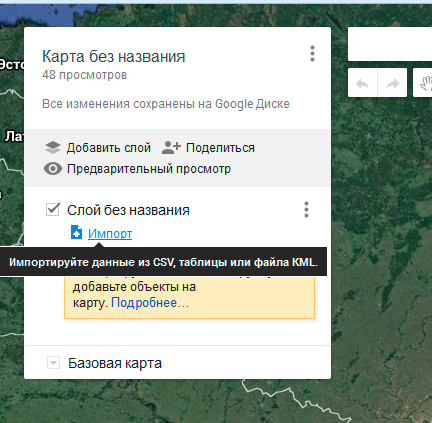The image size is (432, 423).
Task: Open map options three-dot menu
Action: tap(312, 54)
